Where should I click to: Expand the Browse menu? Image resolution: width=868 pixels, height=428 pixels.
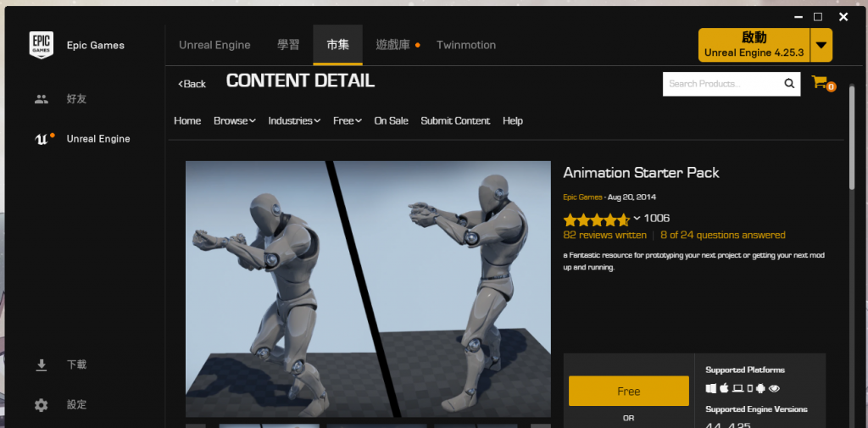(x=235, y=120)
